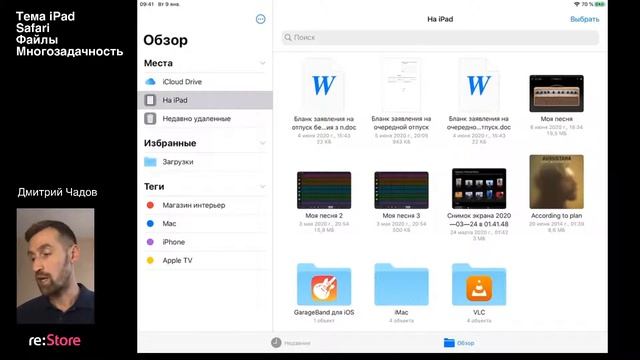Filter by Mac tag label

click(x=169, y=223)
